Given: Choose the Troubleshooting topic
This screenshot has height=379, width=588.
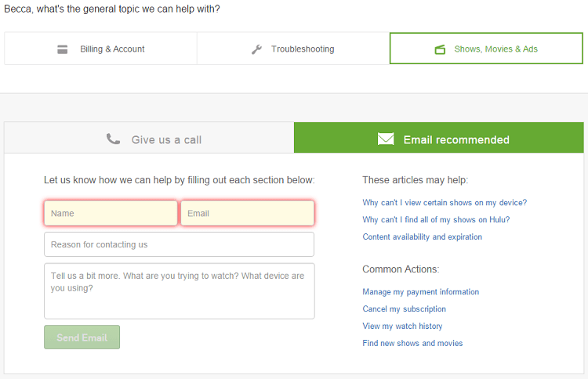Looking at the screenshot, I should coord(293,49).
